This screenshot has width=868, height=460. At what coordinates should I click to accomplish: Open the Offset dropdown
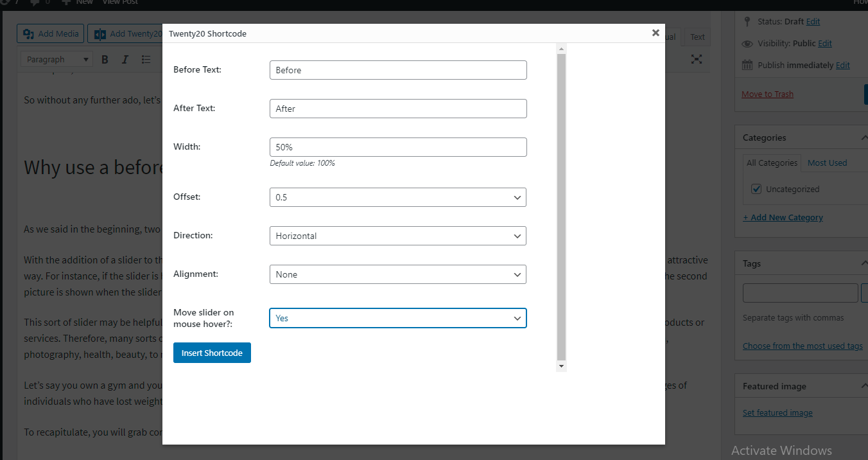[398, 197]
